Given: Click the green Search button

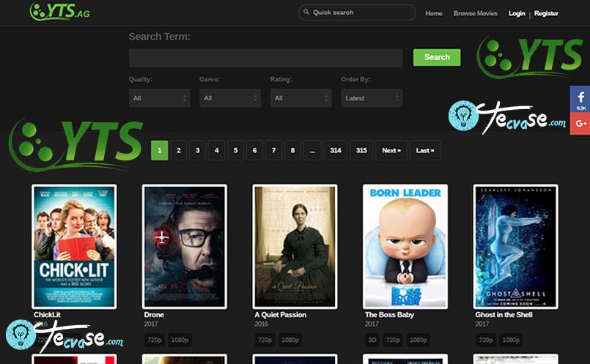Looking at the screenshot, I should click(x=437, y=57).
